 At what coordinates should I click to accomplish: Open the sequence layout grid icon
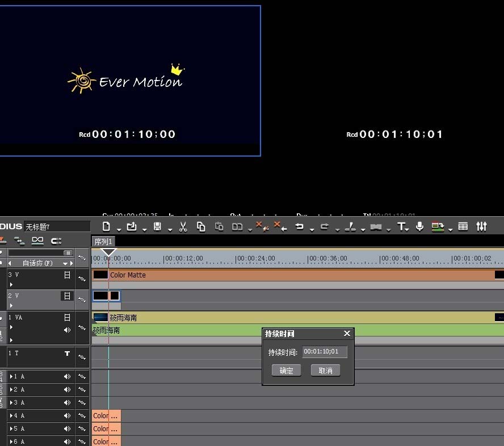tap(463, 226)
